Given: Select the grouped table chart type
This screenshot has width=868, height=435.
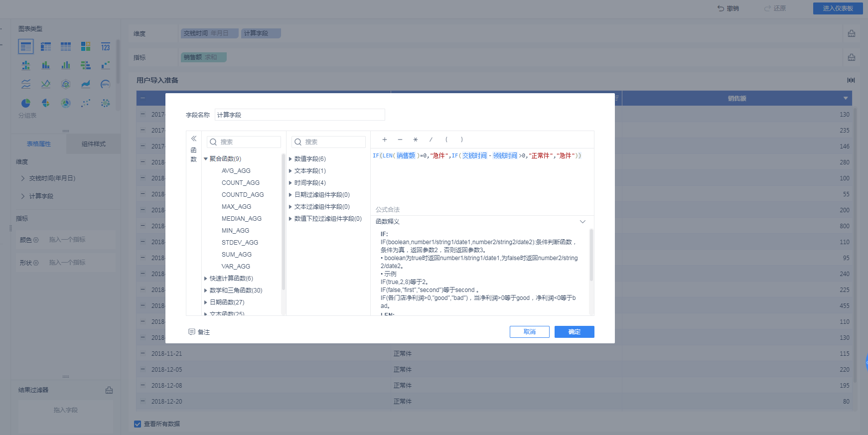Looking at the screenshot, I should (x=26, y=46).
